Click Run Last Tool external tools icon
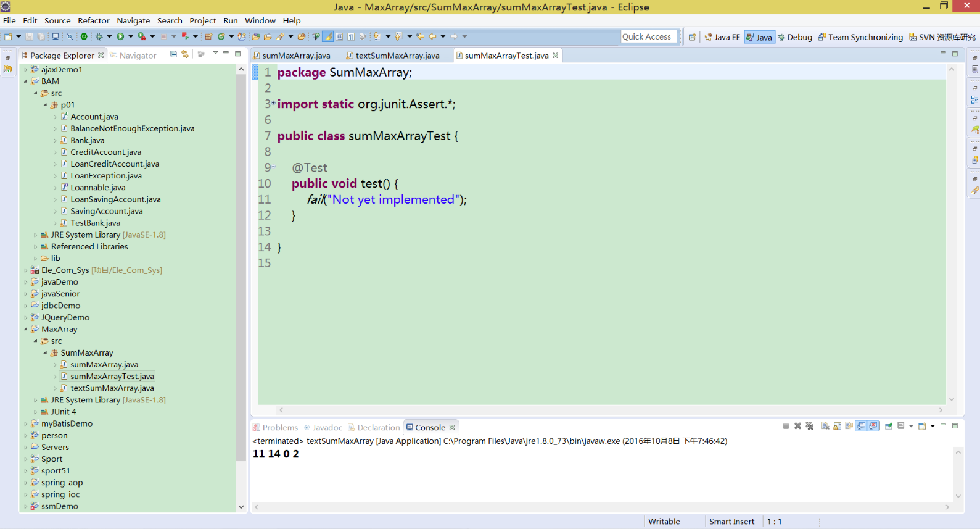Image resolution: width=980 pixels, height=529 pixels. point(142,37)
